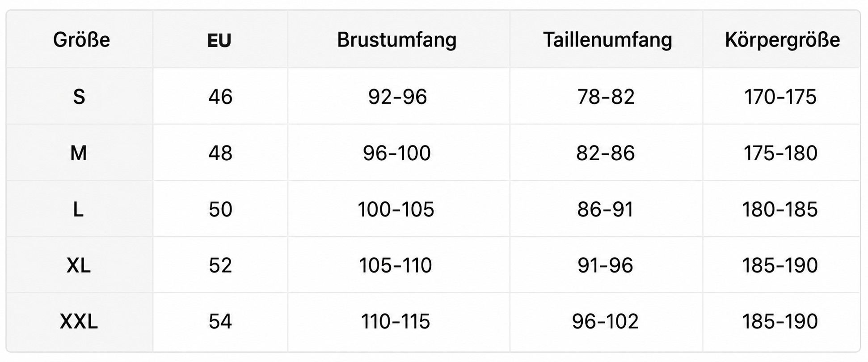Click chest measurement 96-100 cell

[x=397, y=153]
